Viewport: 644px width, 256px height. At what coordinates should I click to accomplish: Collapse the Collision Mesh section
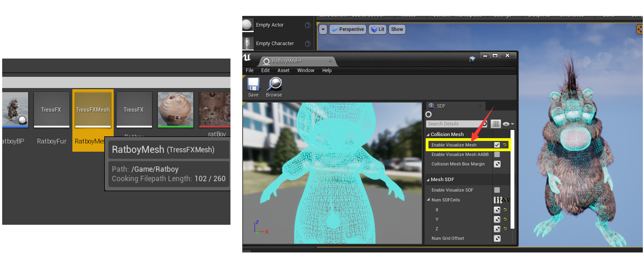pos(428,135)
